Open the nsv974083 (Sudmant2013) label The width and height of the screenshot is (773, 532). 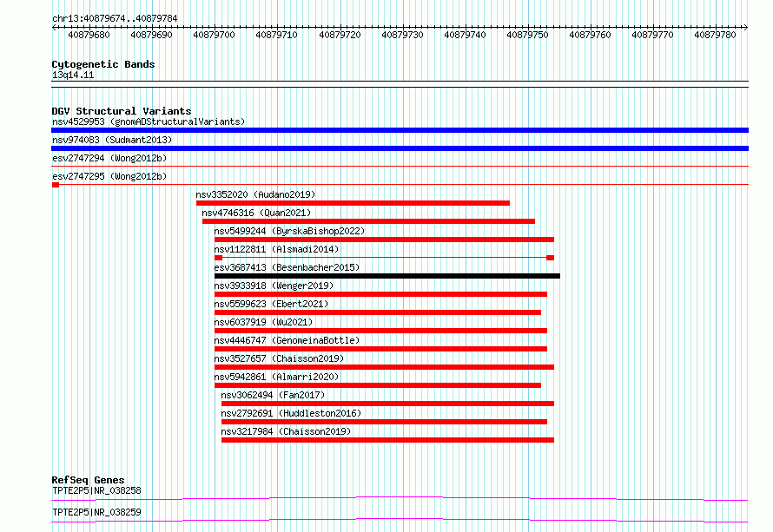pyautogui.click(x=112, y=140)
